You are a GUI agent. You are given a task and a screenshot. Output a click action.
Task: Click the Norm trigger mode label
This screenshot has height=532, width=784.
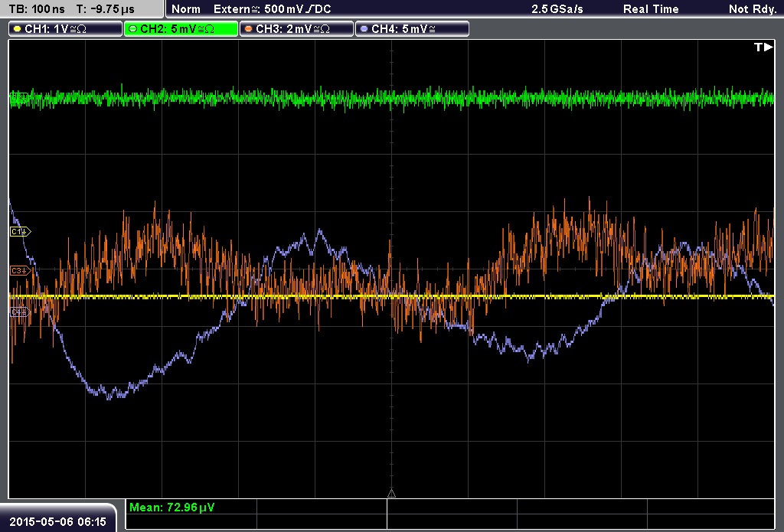[x=185, y=9]
